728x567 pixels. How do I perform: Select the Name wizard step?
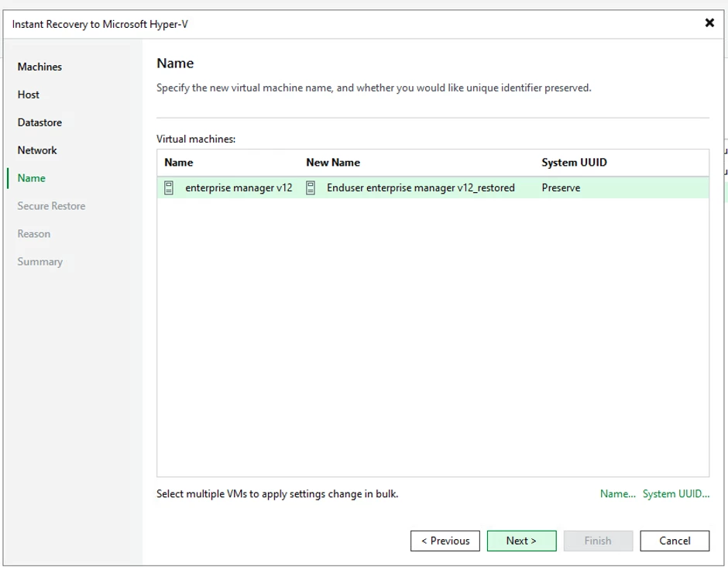click(32, 178)
